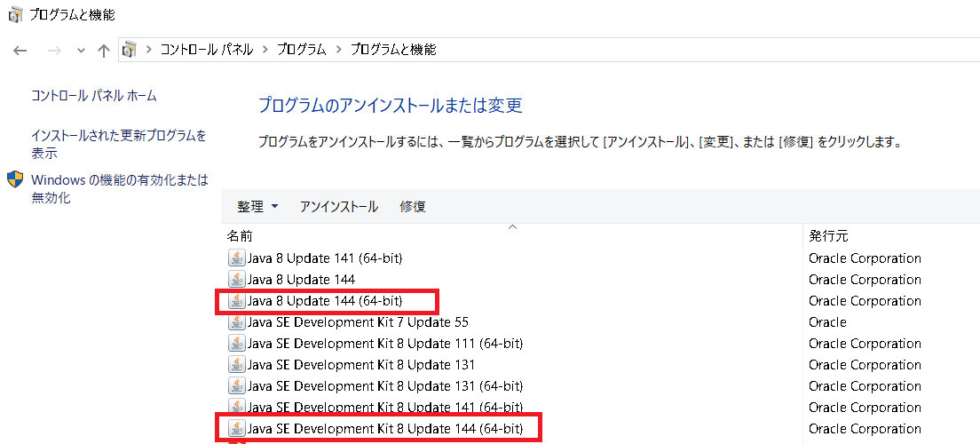Viewport: 980px width, 444px height.
Task: Click Java icon of Kit 8 Update 111 (64-bit)
Action: pos(236,344)
